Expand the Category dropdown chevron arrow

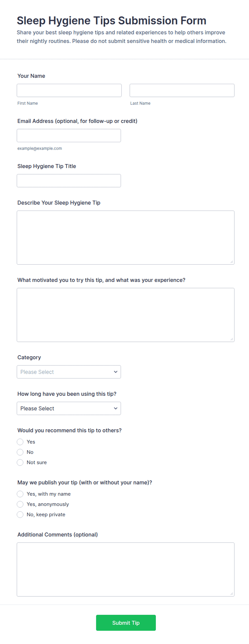[116, 372]
